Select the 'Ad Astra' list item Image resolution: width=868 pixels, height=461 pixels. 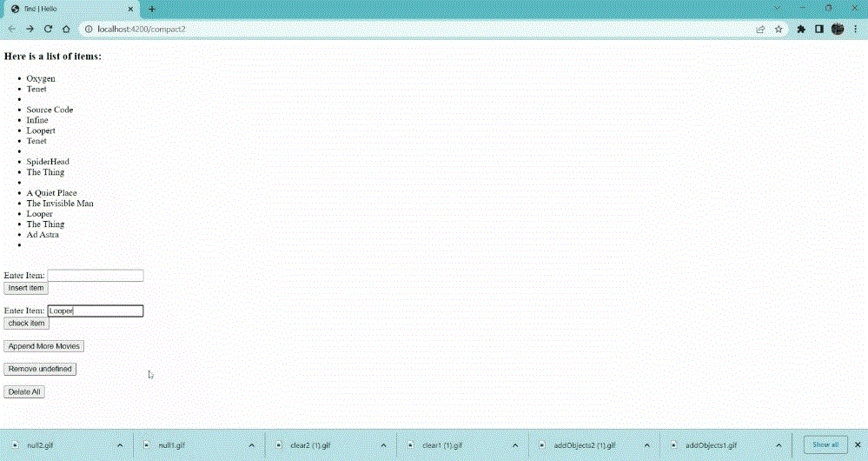(43, 234)
